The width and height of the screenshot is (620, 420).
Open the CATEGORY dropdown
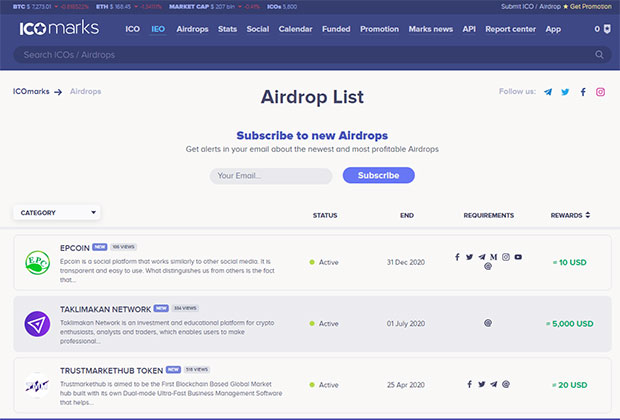pos(57,212)
